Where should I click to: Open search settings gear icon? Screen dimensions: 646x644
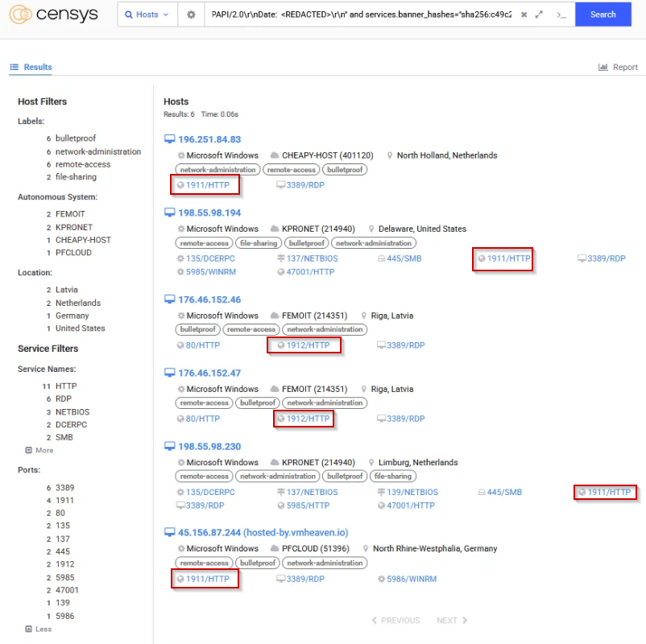pos(191,14)
